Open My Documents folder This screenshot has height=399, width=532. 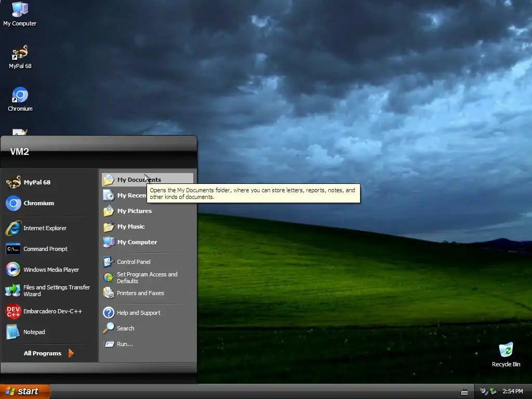[147, 179]
